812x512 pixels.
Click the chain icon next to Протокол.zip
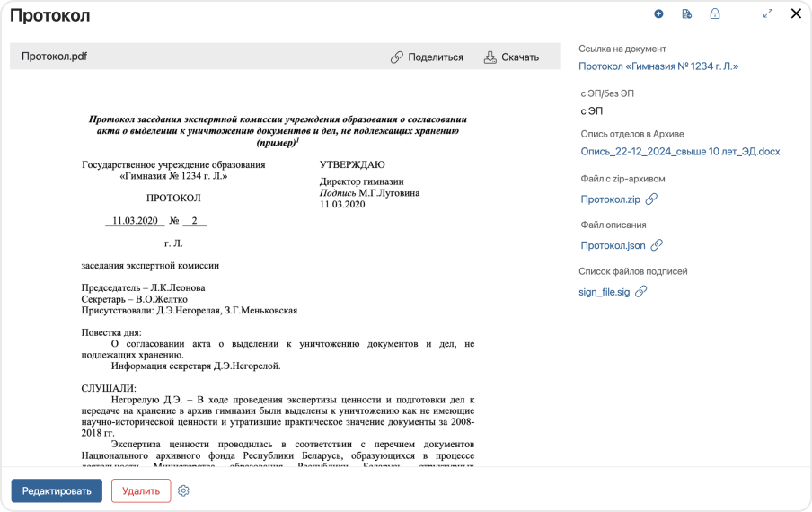point(652,199)
